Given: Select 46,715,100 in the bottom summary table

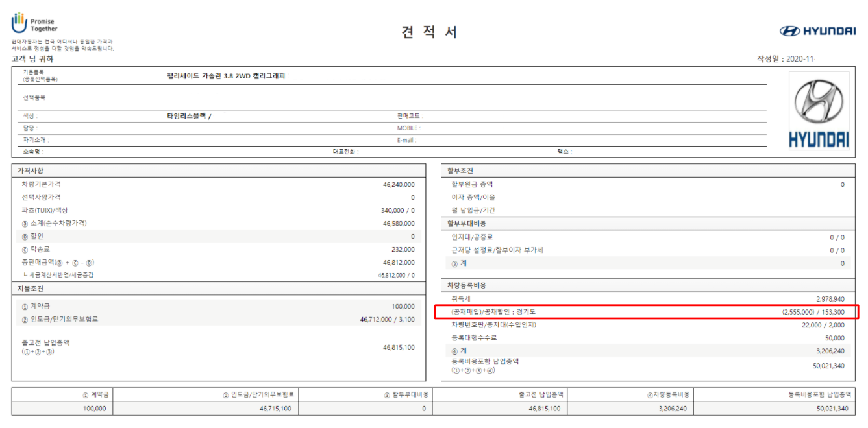Looking at the screenshot, I should [x=275, y=409].
